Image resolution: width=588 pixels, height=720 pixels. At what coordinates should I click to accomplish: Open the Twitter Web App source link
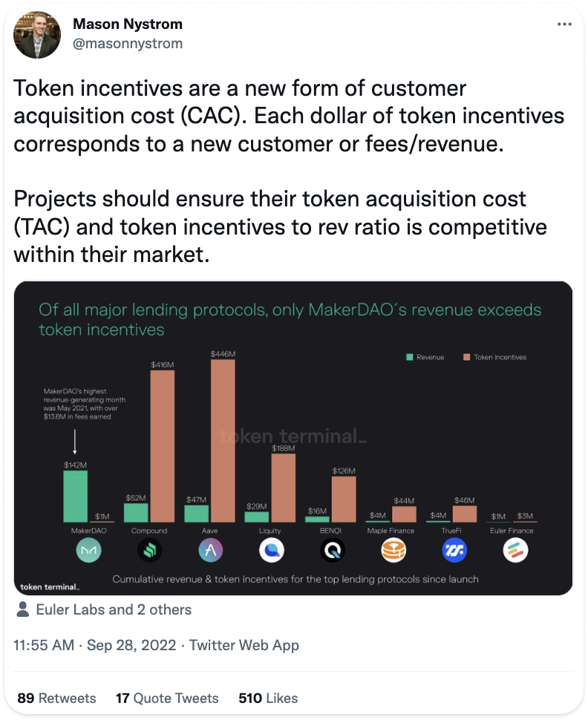[244, 645]
